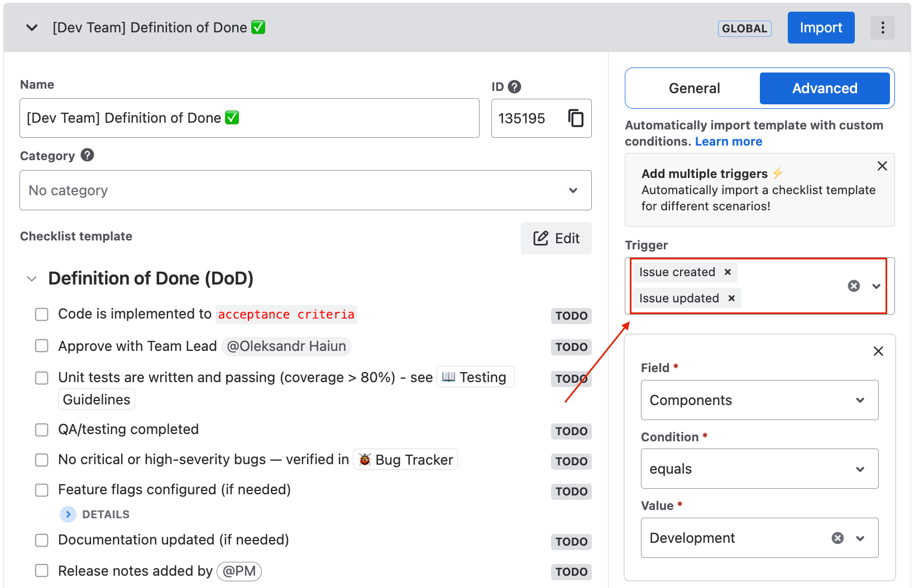Check 'QA/testing completed' item
This screenshot has width=919, height=588.
tap(42, 430)
